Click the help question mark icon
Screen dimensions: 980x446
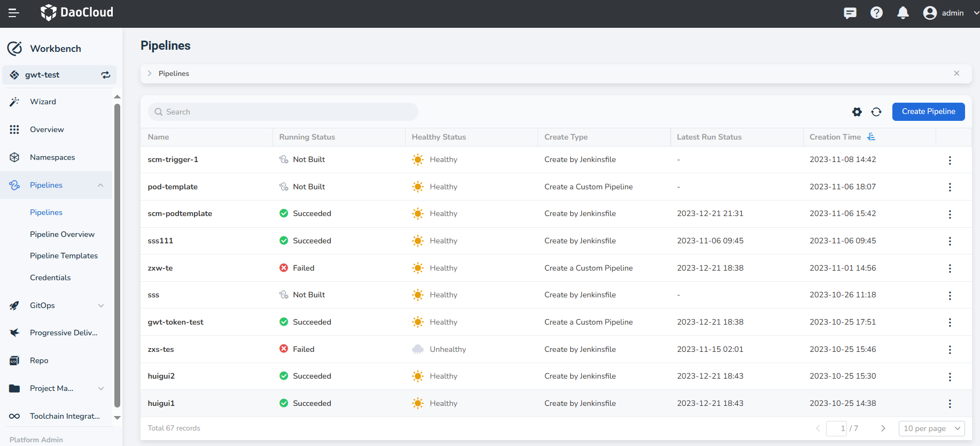pyautogui.click(x=876, y=13)
